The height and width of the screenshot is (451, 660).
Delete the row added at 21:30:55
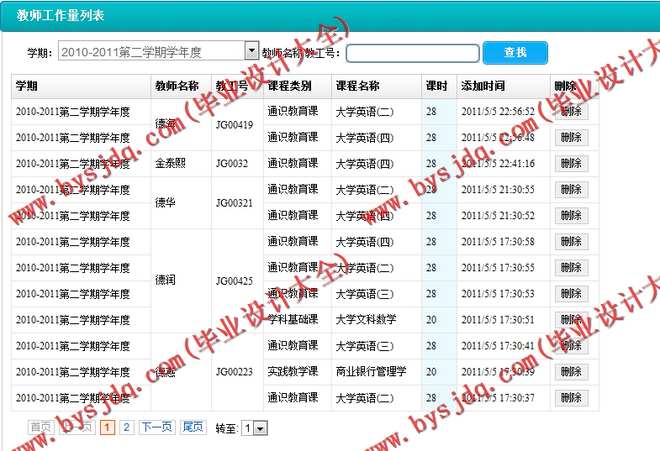click(x=571, y=190)
